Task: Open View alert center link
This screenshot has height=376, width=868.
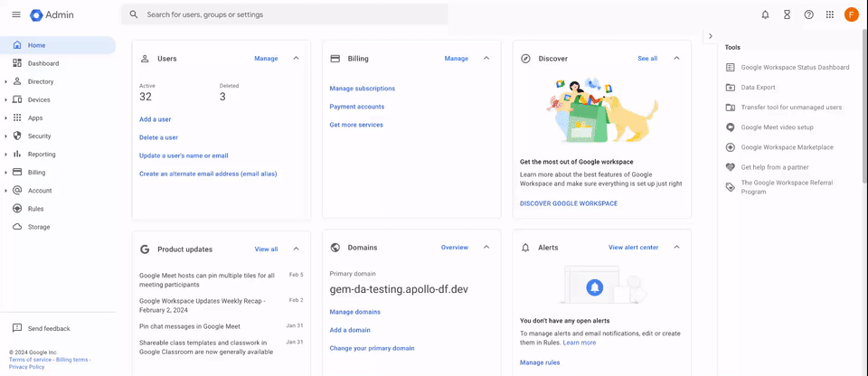Action: click(633, 248)
